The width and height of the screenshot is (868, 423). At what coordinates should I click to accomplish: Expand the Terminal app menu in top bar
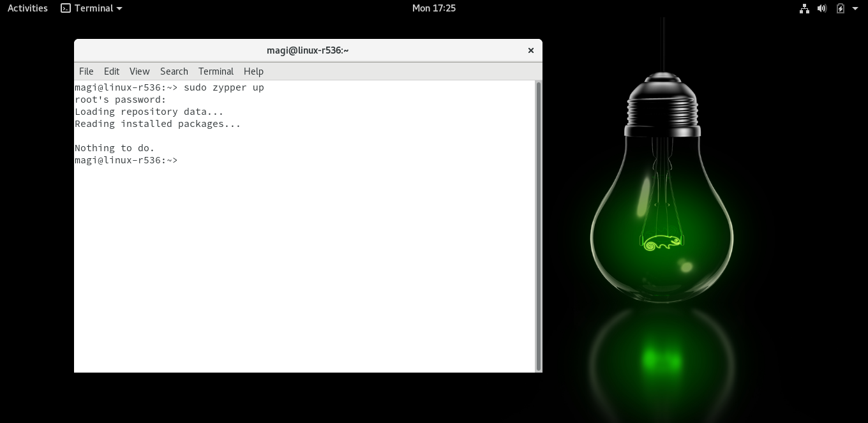(91, 8)
